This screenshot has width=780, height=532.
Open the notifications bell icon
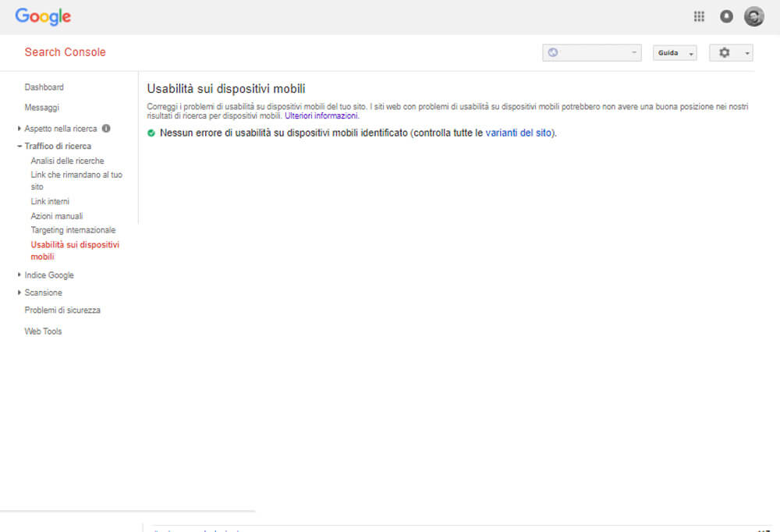(x=726, y=16)
